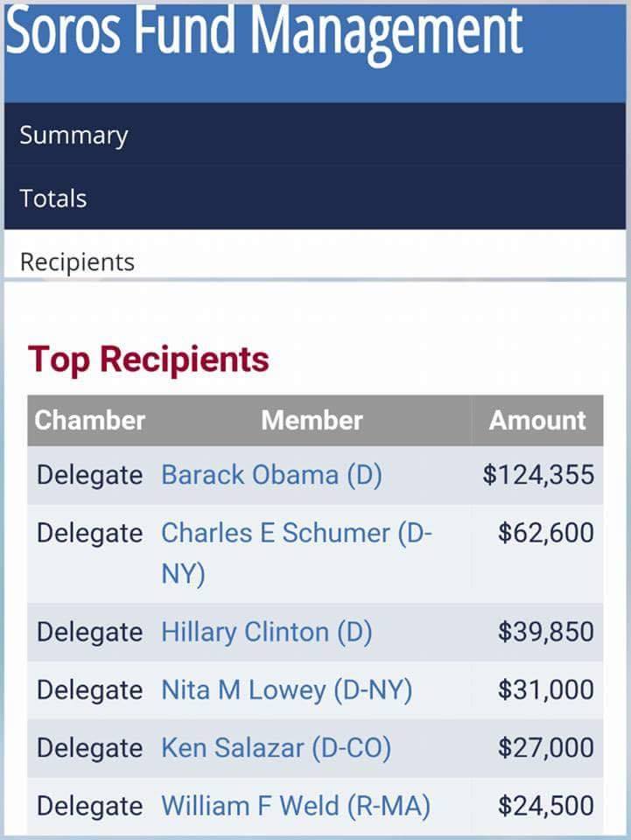Open Hillary Clinton (D) recipient link

[266, 632]
